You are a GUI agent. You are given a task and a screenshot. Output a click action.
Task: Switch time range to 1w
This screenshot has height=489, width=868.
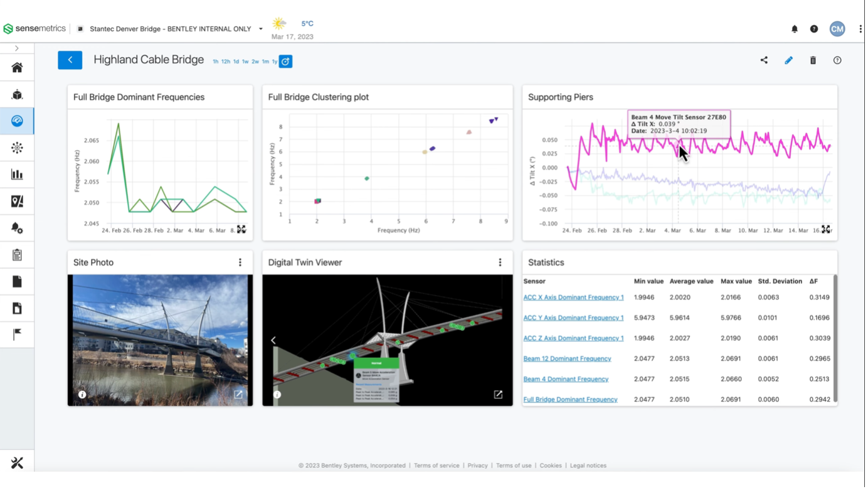point(245,62)
